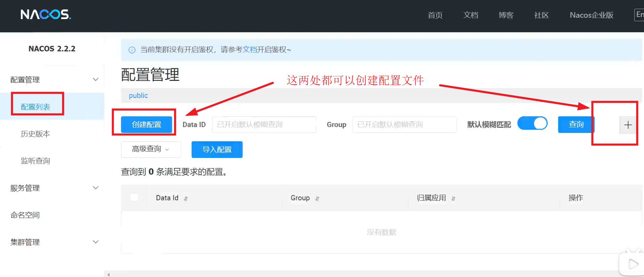Click the horizontal scrollbar left arrow

(108, 275)
